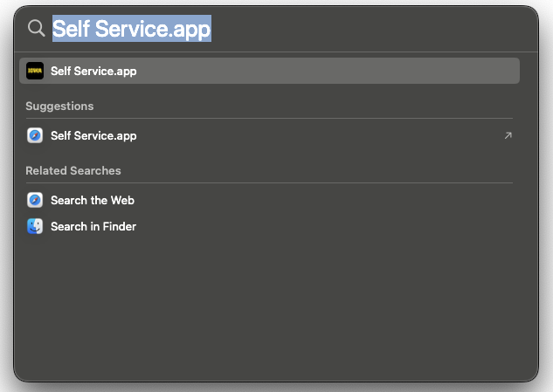The width and height of the screenshot is (553, 392).
Task: Click the Safari icon beside Search the Web
Action: [35, 200]
